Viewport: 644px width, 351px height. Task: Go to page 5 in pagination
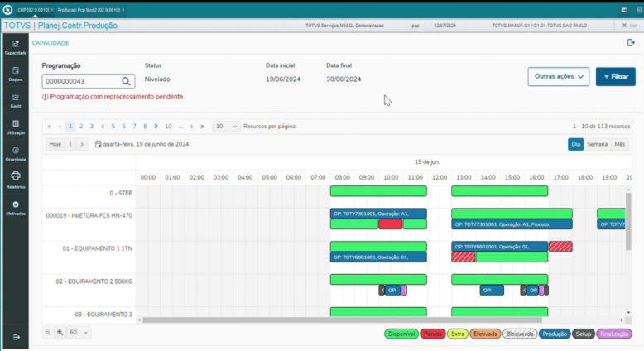click(x=113, y=127)
